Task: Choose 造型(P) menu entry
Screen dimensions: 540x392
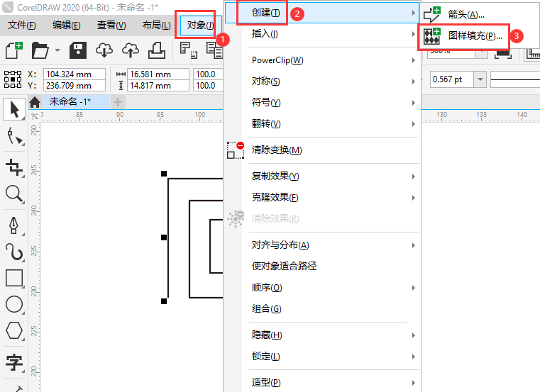Action: pos(322,382)
